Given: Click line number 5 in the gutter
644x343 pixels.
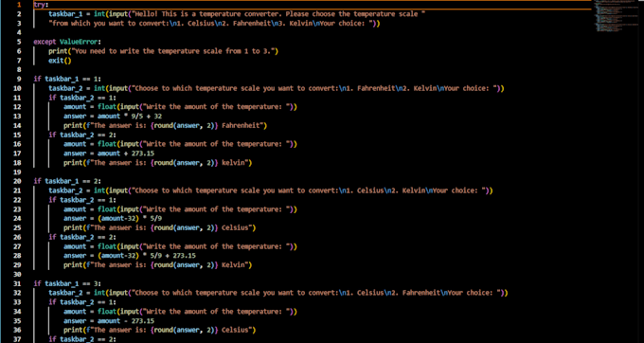Looking at the screenshot, I should 19,42.
